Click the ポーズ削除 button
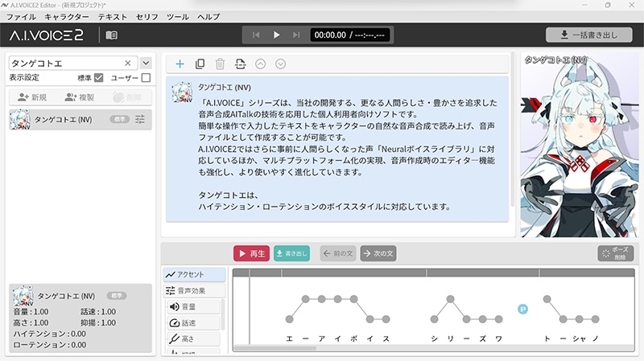The height and width of the screenshot is (361, 644). point(615,253)
